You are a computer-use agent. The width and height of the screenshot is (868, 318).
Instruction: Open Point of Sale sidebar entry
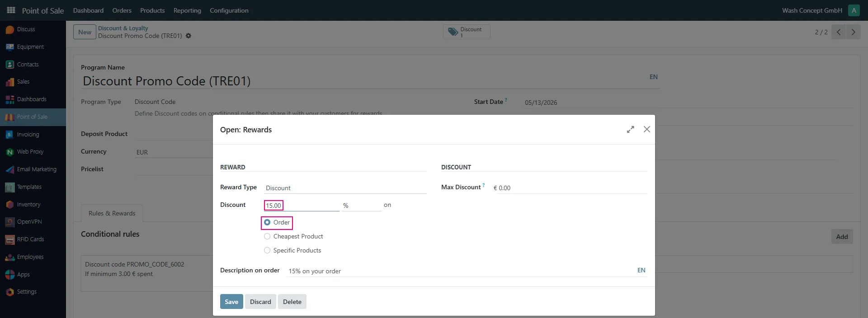[33, 117]
